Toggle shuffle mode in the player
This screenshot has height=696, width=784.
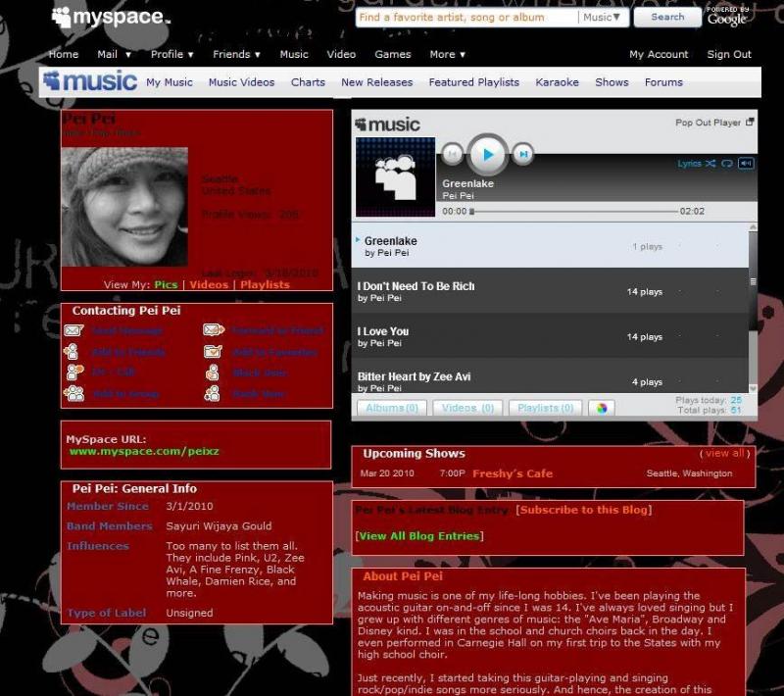(x=711, y=164)
